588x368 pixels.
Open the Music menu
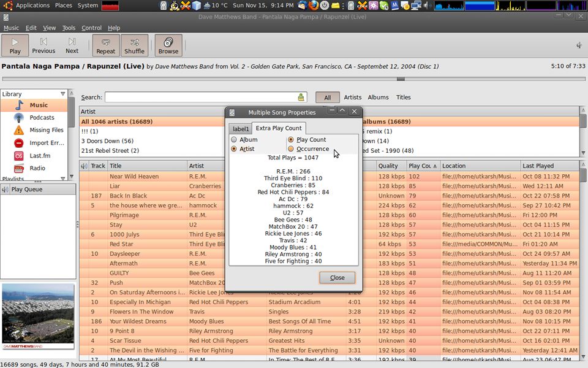click(x=11, y=28)
